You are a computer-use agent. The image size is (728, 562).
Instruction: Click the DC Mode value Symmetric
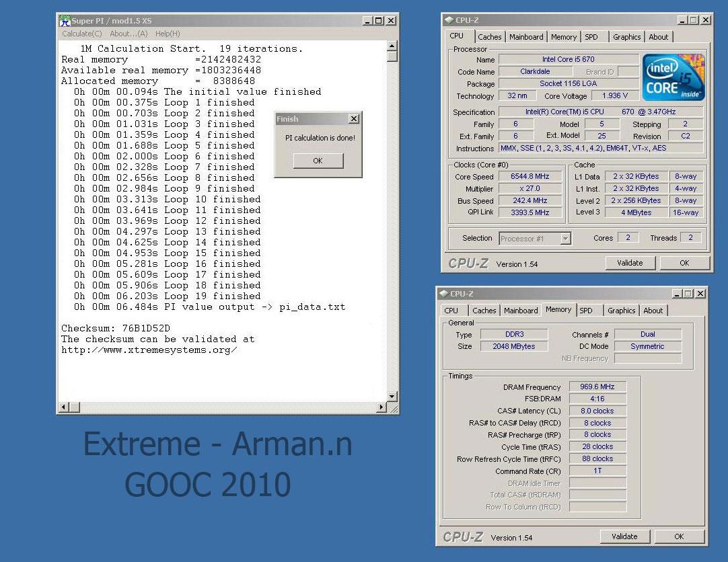pyautogui.click(x=648, y=346)
